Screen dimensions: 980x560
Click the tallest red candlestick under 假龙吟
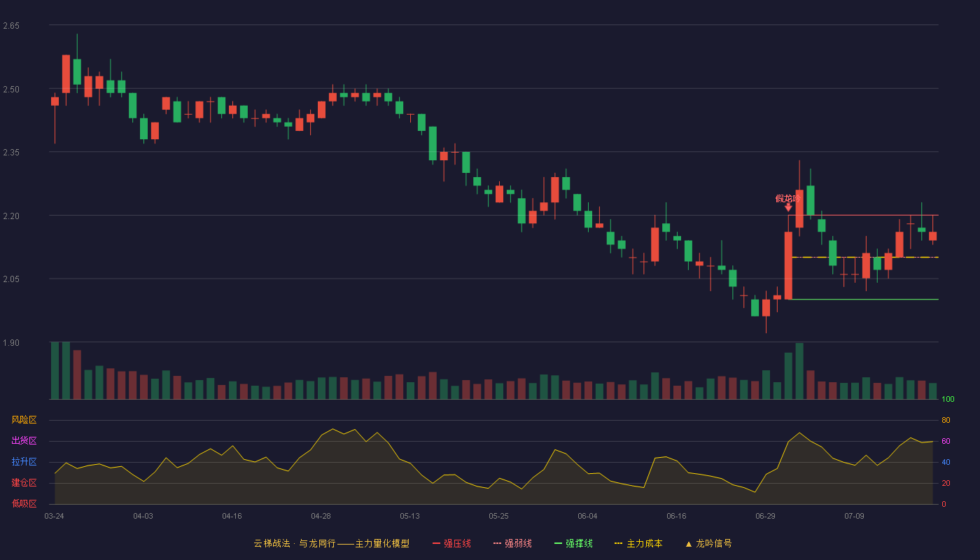pos(788,265)
